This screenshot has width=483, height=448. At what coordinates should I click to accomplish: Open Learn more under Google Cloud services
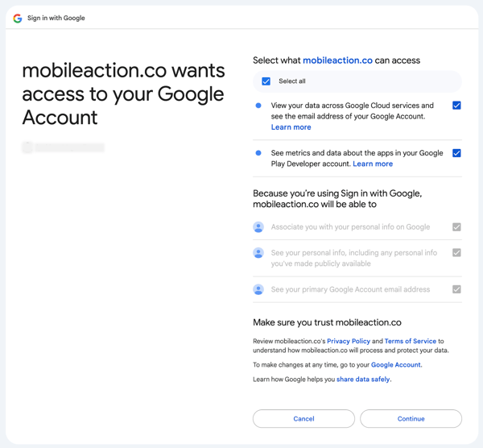291,127
